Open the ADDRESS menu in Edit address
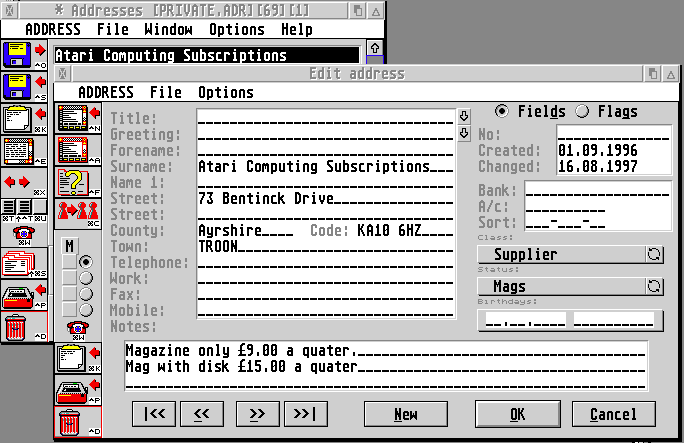Viewport: 684px width, 443px height. coord(106,92)
